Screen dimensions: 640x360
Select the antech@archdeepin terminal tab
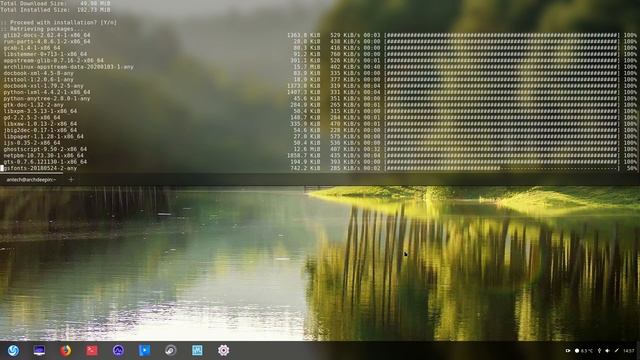(31, 180)
